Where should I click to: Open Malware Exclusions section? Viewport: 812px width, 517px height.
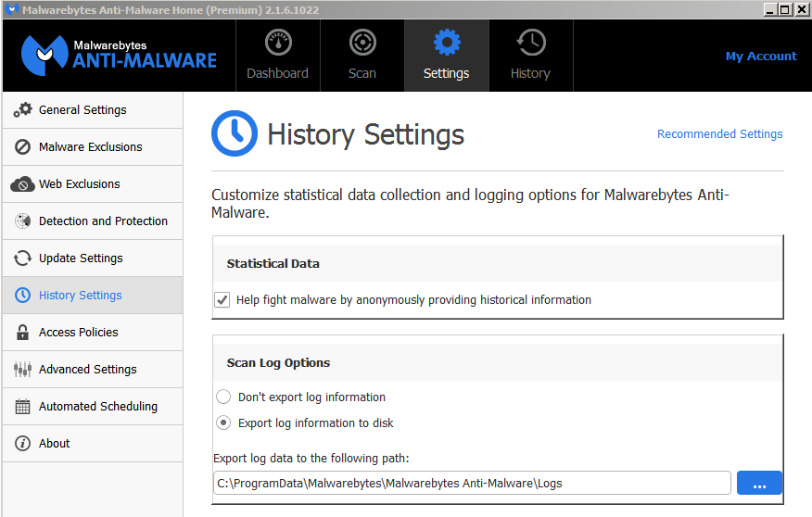(x=93, y=147)
